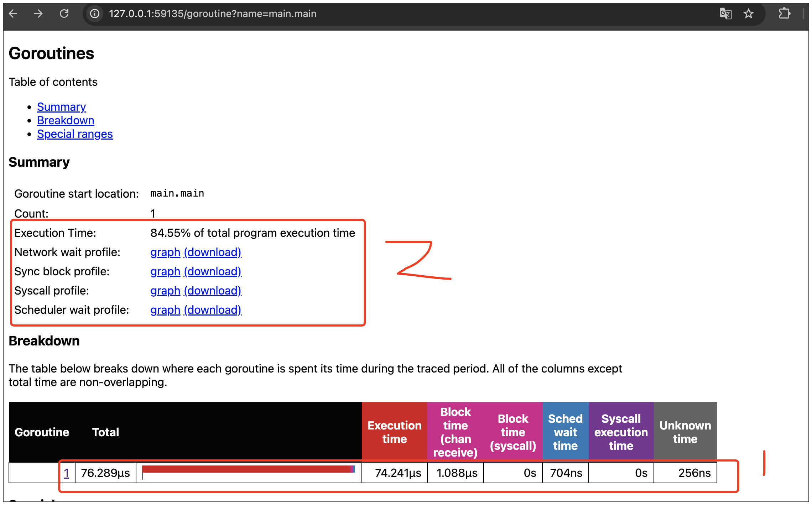
Task: Download the Network wait profile
Action: click(x=213, y=252)
